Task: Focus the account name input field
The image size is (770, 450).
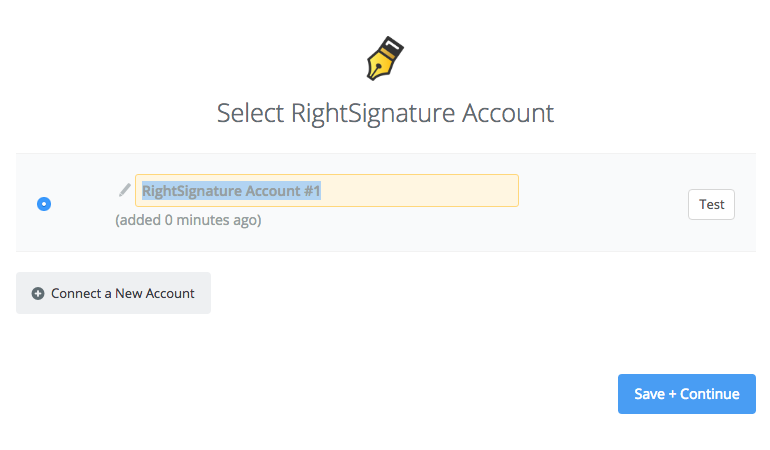Action: coord(327,191)
